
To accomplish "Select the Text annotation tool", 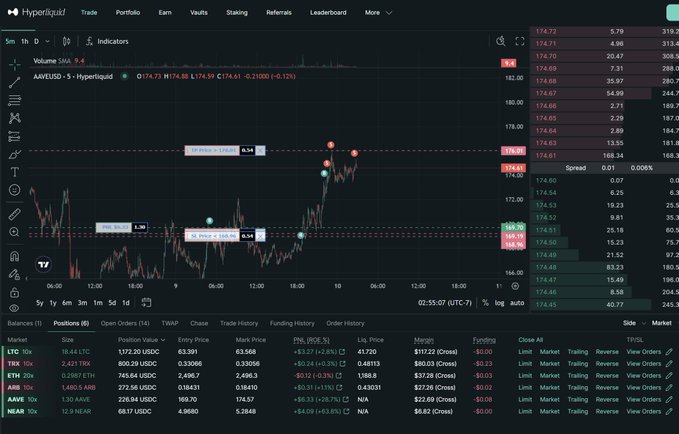I will coord(14,172).
